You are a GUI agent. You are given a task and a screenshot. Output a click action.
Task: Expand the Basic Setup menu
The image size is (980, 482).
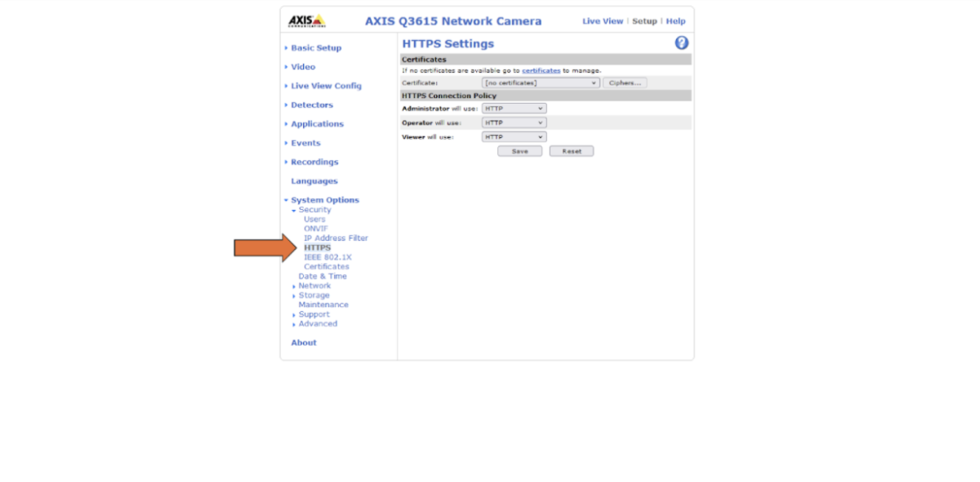tap(316, 48)
